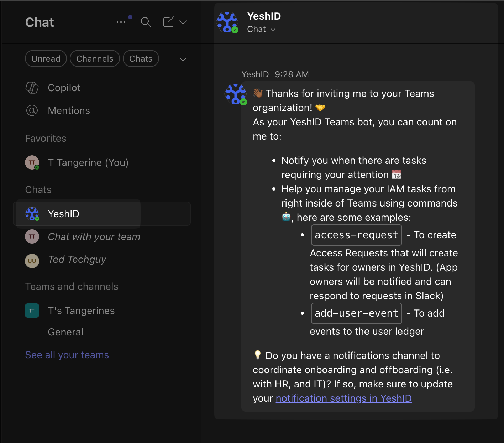Select the YeshID chat in the list
The height and width of the screenshot is (443, 504).
(x=102, y=214)
